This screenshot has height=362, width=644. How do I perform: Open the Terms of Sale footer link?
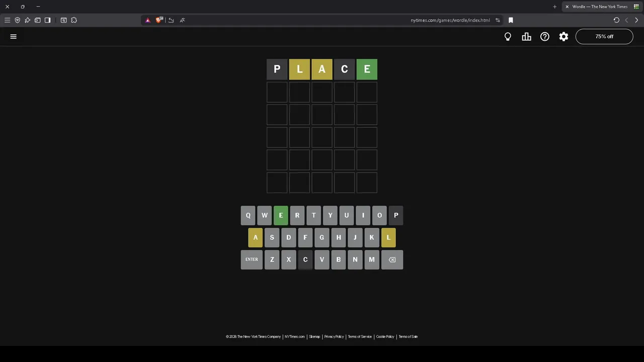point(408,337)
